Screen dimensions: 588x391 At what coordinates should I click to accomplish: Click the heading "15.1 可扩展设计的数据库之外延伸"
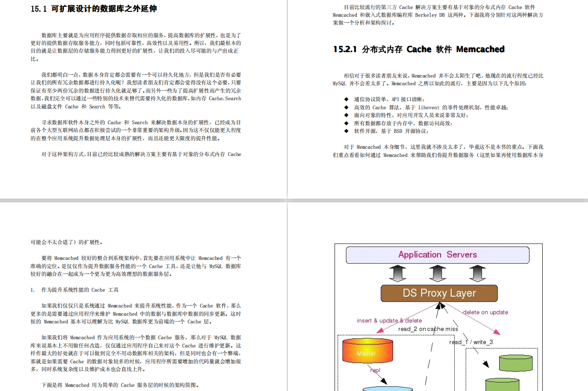click(x=94, y=9)
